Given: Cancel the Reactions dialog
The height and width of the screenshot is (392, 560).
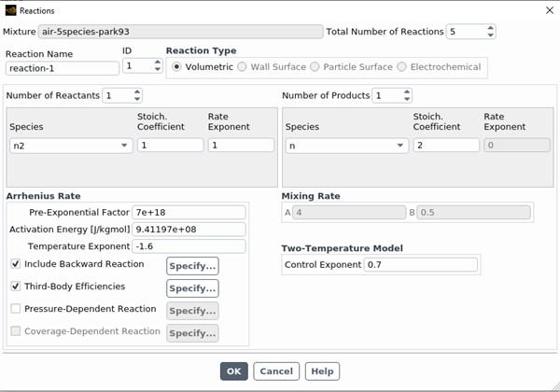Looking at the screenshot, I should tap(276, 371).
